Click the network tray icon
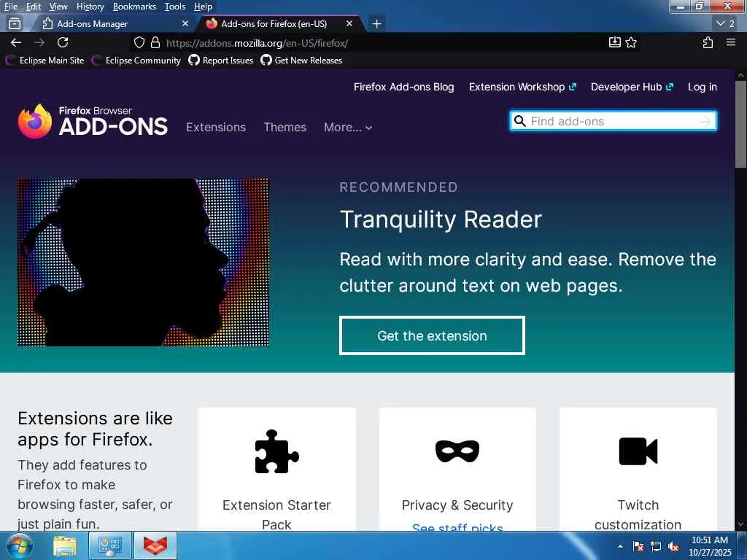 pos(656,547)
